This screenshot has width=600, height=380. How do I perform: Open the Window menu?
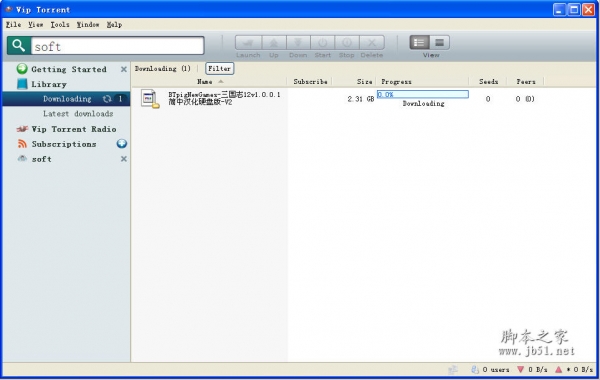pyautogui.click(x=88, y=24)
